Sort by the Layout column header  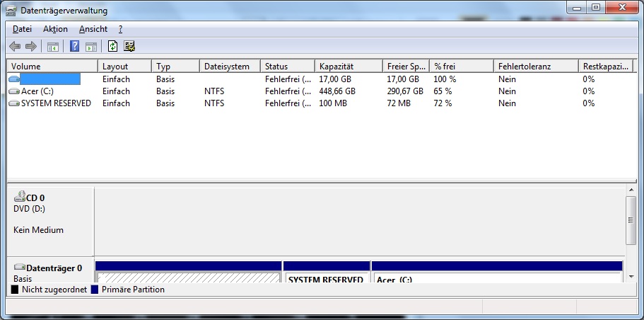[x=125, y=67]
